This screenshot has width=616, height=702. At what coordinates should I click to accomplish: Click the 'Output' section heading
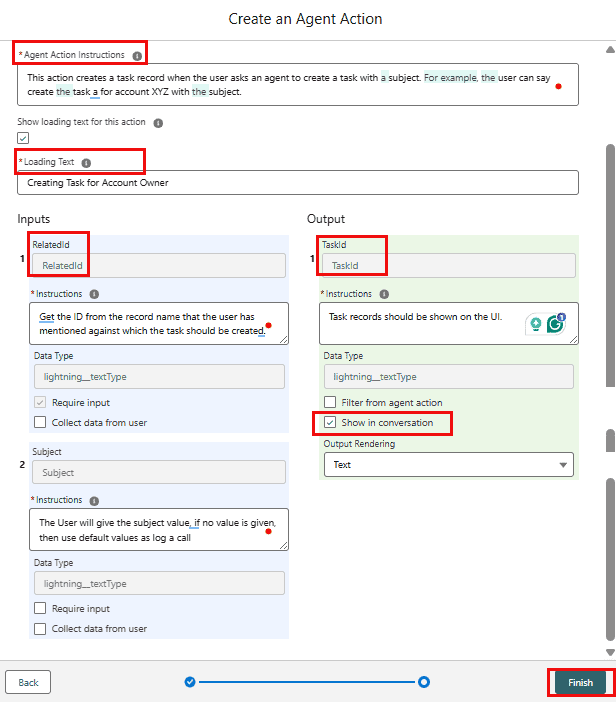pyautogui.click(x=326, y=219)
